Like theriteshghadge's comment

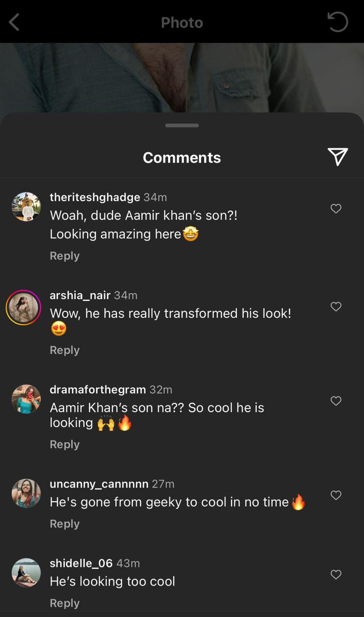click(x=336, y=208)
